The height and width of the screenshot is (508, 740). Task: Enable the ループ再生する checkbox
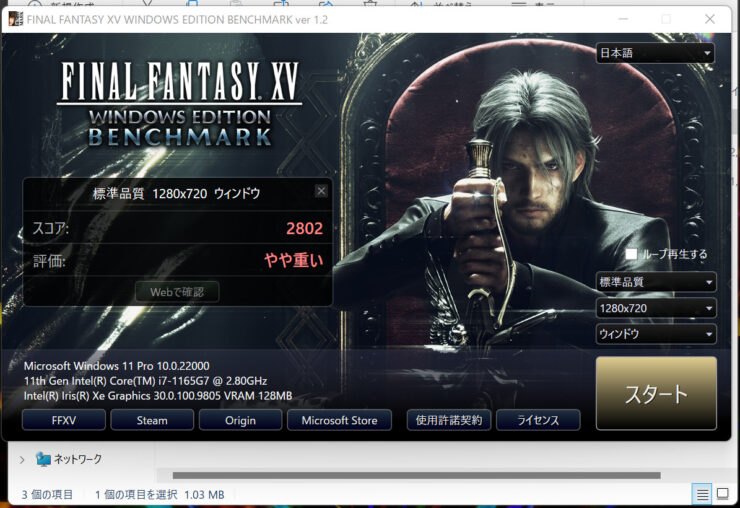coord(631,254)
